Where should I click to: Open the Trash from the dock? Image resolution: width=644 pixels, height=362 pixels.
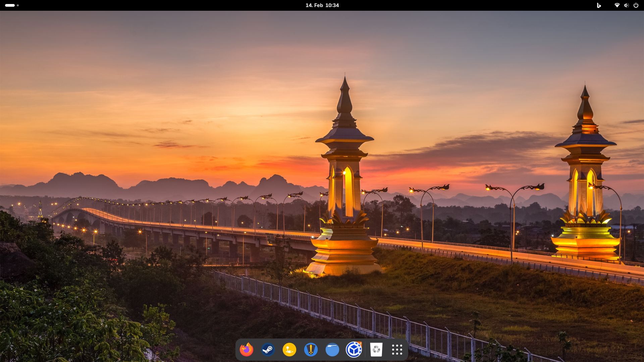pyautogui.click(x=376, y=350)
